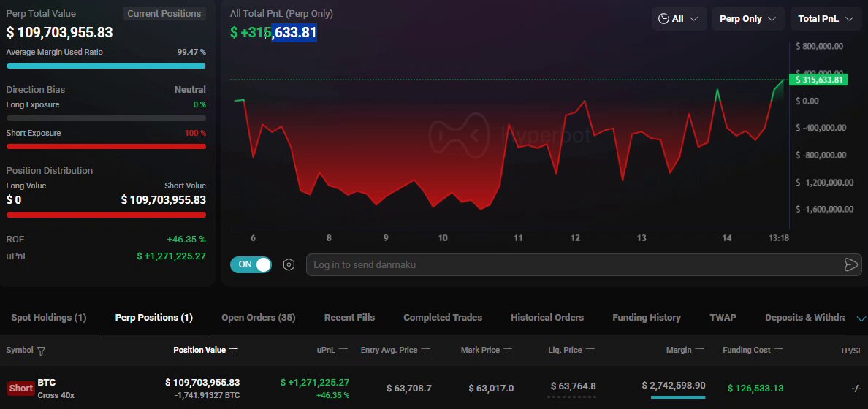Sort by Funding Cost column icon
Viewport: 868px width, 409px height.
click(779, 351)
